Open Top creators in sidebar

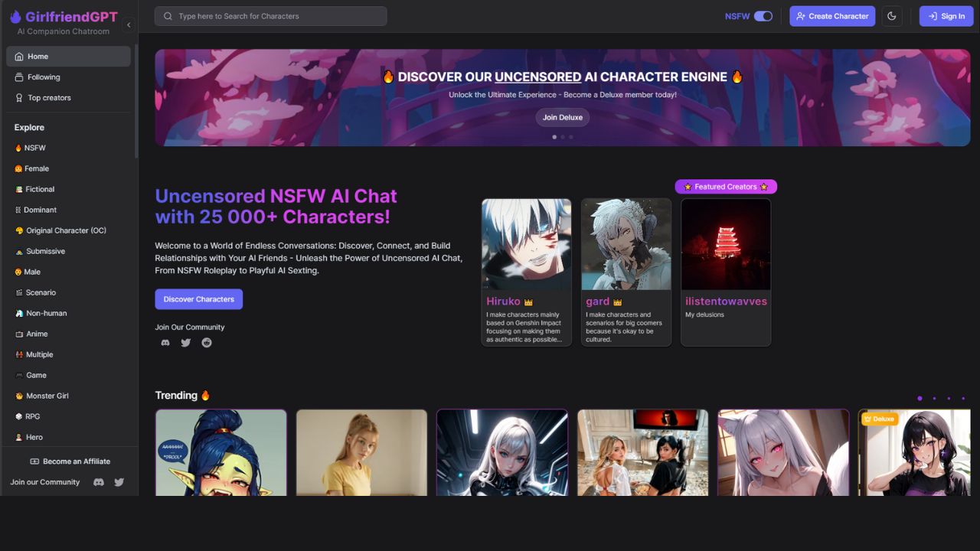tap(49, 98)
